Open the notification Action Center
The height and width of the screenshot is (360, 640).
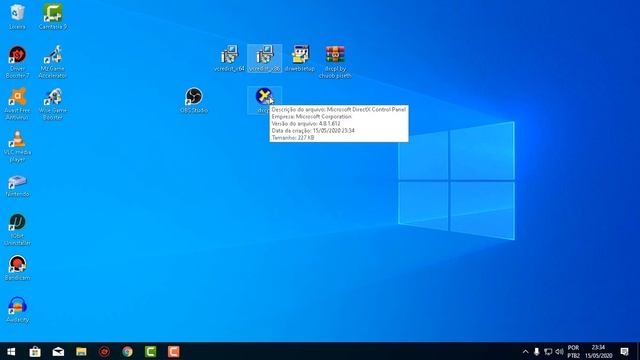[624, 351]
